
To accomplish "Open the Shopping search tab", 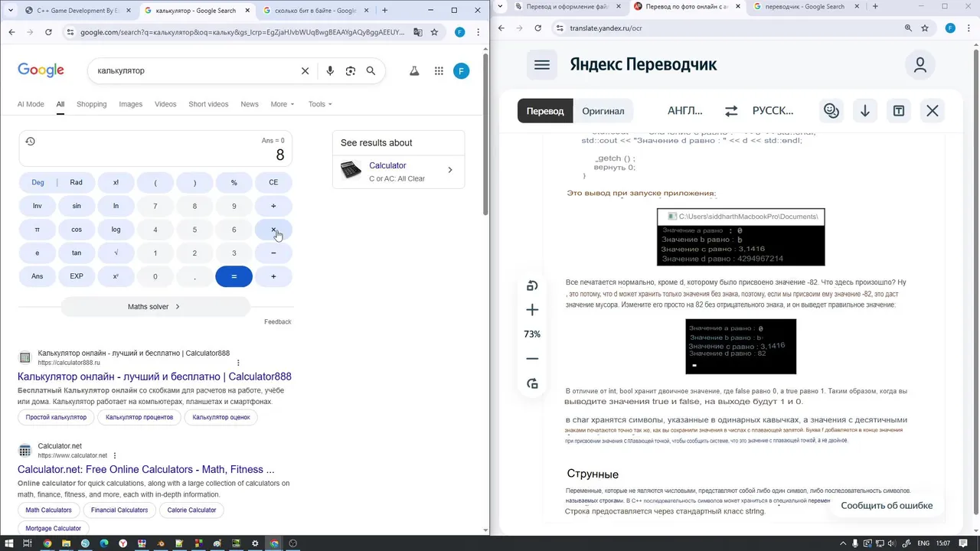I will click(92, 104).
